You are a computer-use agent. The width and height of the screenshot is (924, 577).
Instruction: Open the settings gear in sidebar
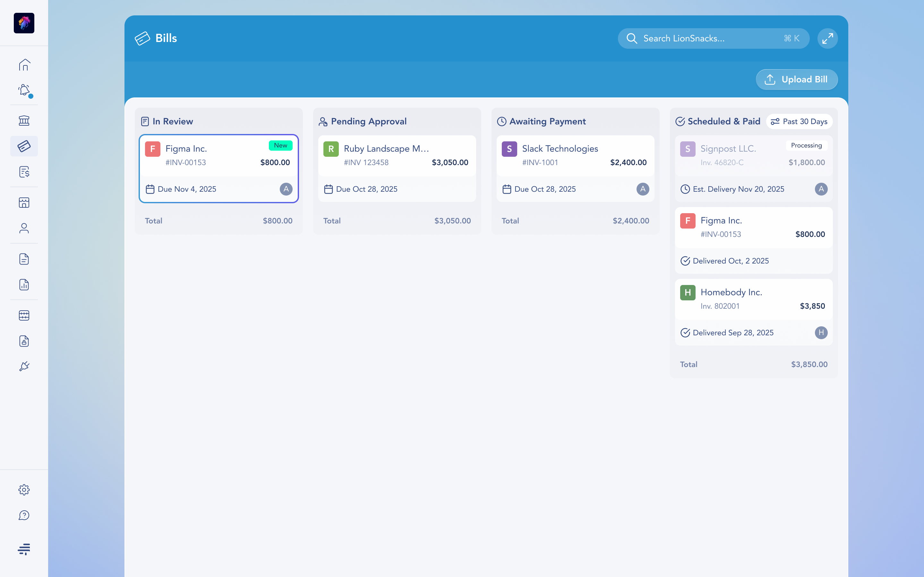[24, 489]
